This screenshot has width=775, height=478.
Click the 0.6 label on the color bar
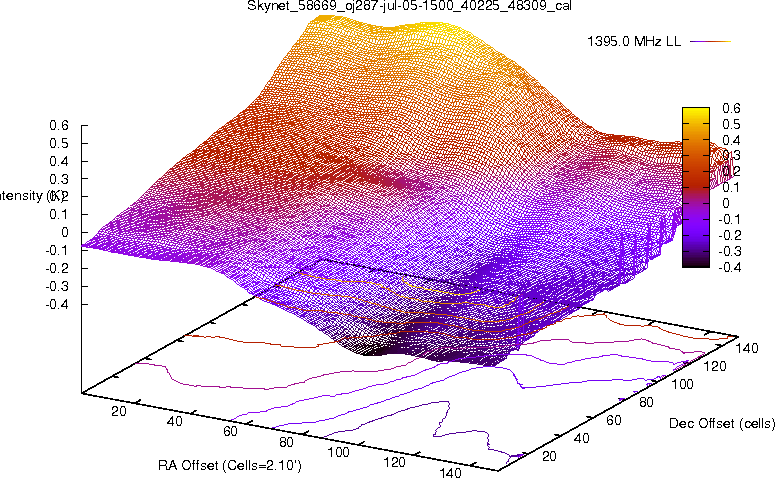(732, 108)
